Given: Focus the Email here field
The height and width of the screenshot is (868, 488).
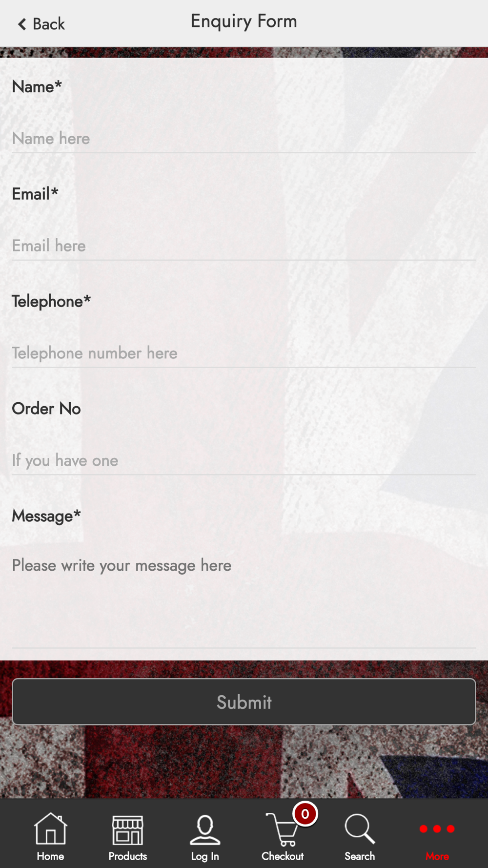Looking at the screenshot, I should click(x=244, y=246).
